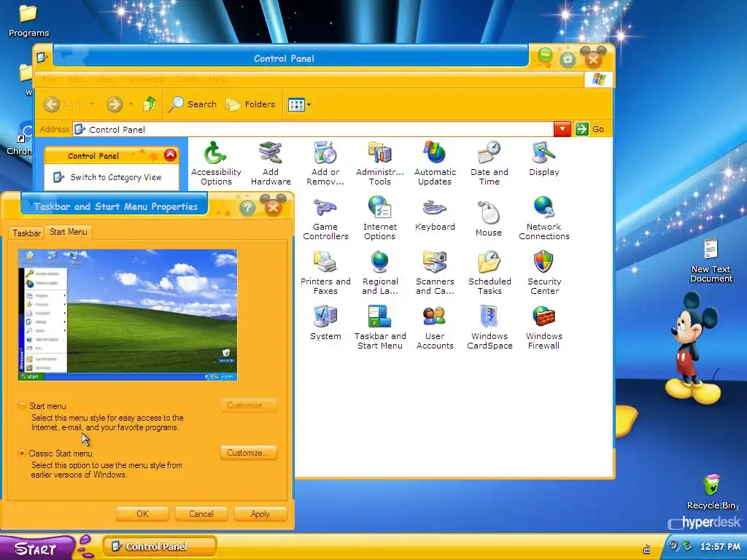Click the Start menu preview image
747x560 pixels.
[128, 315]
